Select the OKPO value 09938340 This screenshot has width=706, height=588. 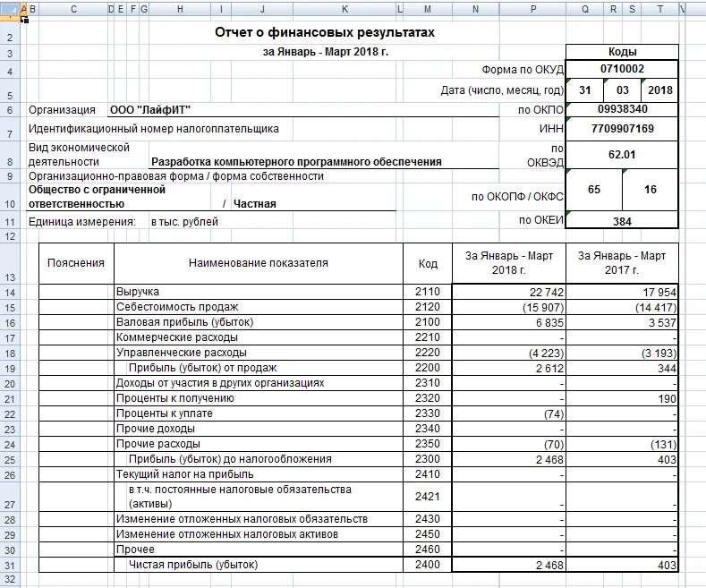622,109
